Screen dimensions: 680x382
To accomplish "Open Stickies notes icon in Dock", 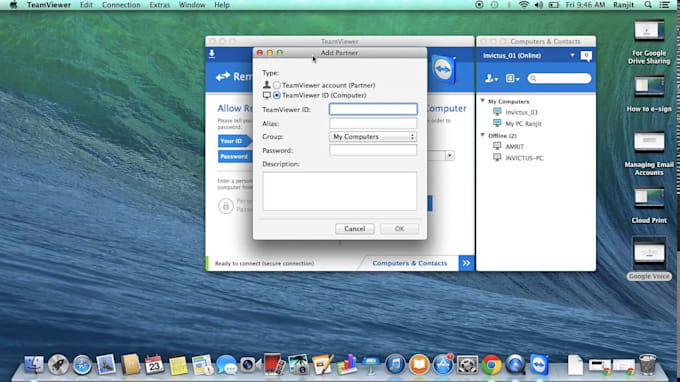I will pyautogui.click(x=178, y=365).
